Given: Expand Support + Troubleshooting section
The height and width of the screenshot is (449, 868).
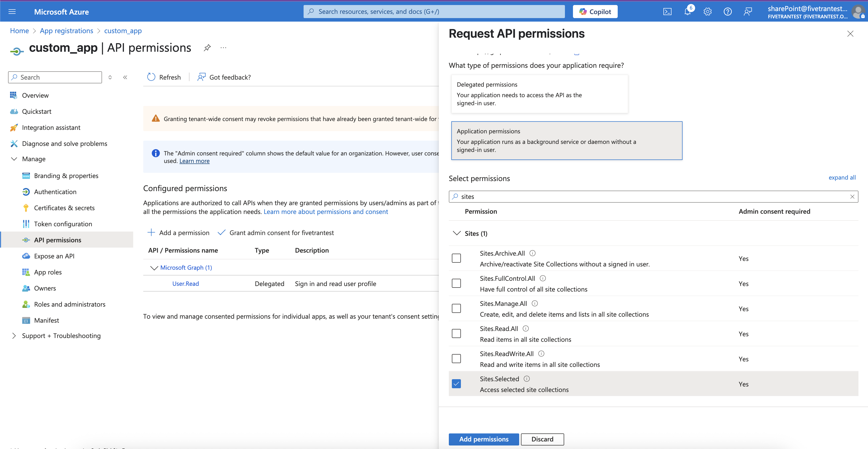Looking at the screenshot, I should (x=14, y=336).
